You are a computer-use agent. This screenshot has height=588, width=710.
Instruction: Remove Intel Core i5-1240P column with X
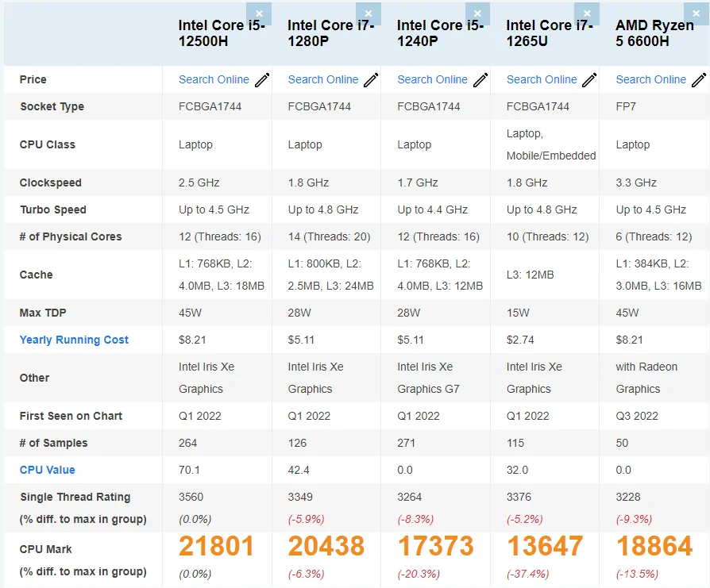[478, 13]
